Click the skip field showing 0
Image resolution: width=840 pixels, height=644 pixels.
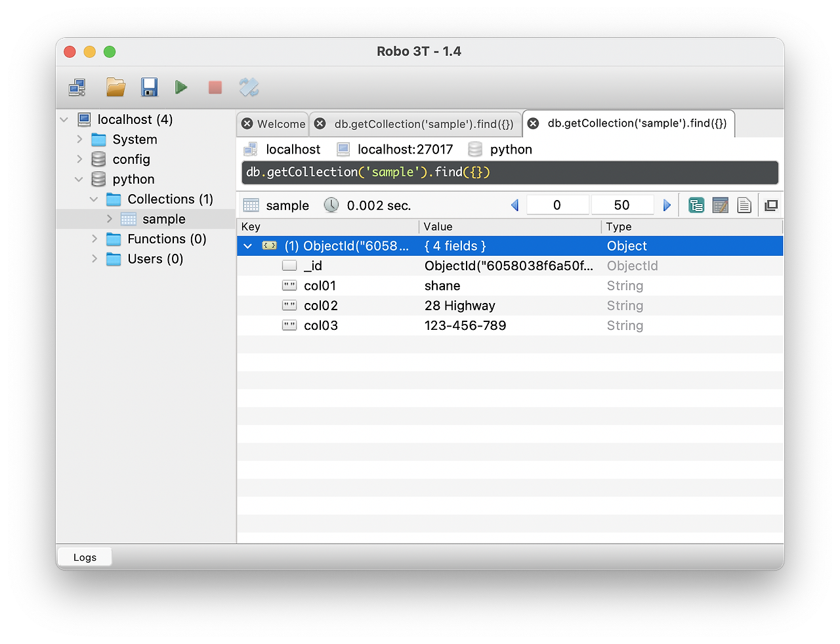point(557,205)
